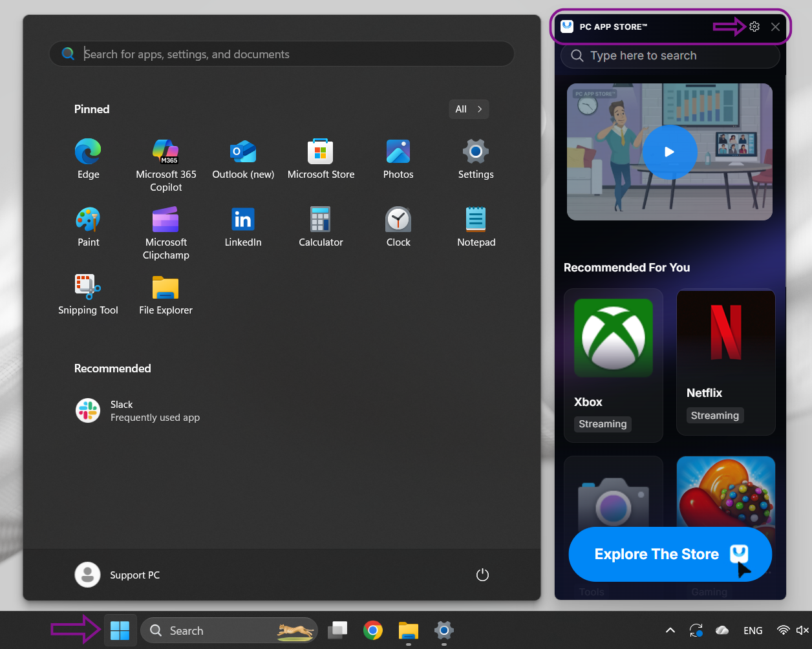Open the Xbox recommended app card
Screen dimensions: 812x649
click(614, 365)
